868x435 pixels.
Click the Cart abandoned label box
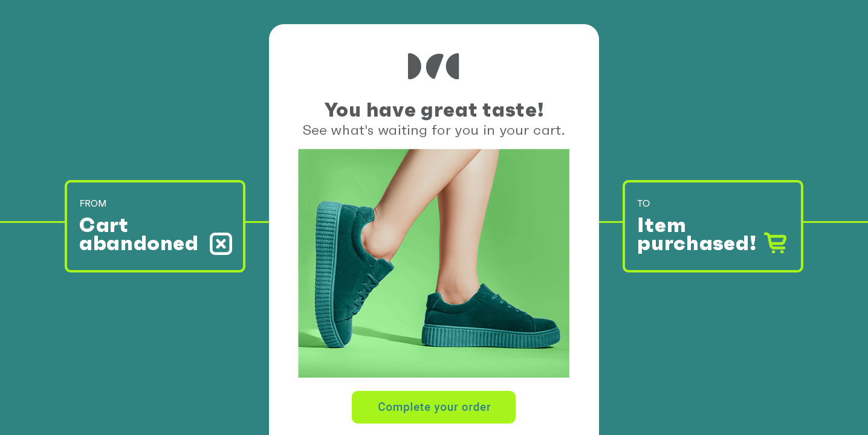pyautogui.click(x=155, y=226)
